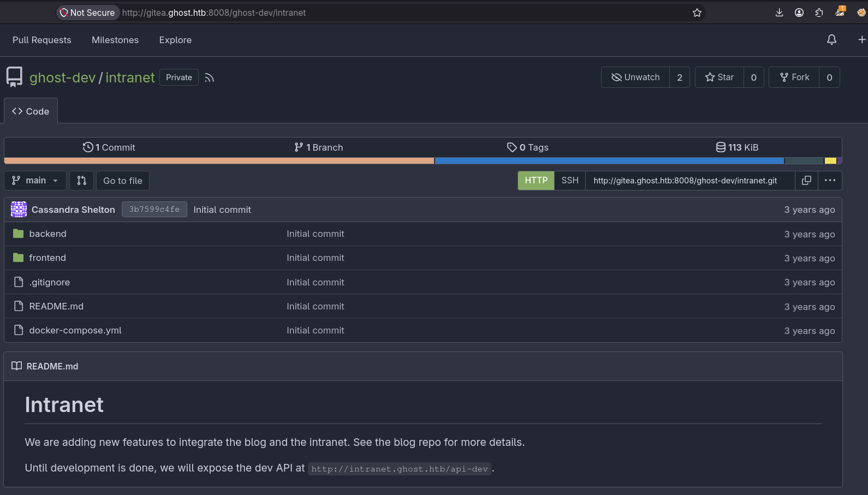
Task: Click Cassandra Shelton's avatar image
Action: 19,210
